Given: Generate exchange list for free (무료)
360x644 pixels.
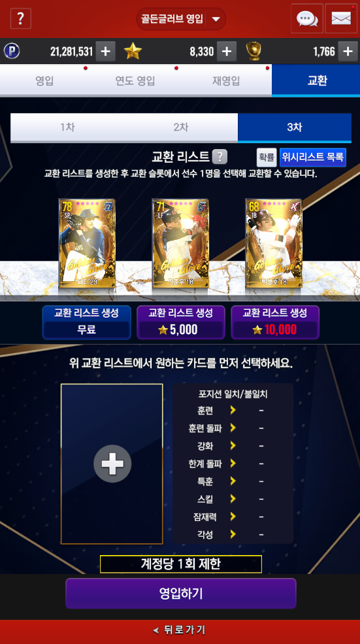Looking at the screenshot, I should point(87,322).
